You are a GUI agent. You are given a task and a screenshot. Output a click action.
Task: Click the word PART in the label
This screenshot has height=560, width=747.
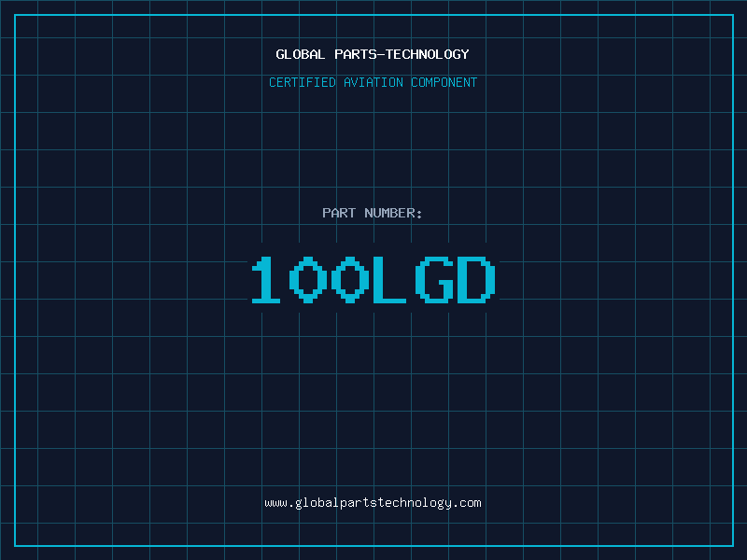click(338, 214)
